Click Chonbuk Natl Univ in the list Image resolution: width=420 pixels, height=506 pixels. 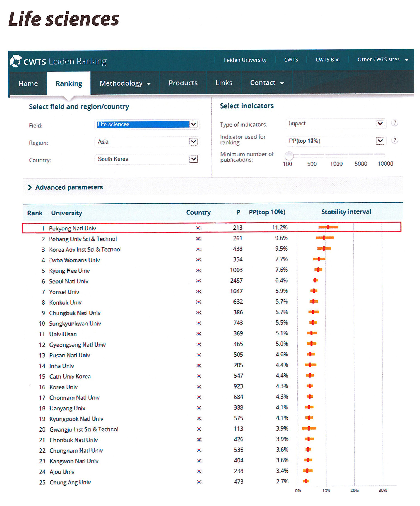point(74,440)
